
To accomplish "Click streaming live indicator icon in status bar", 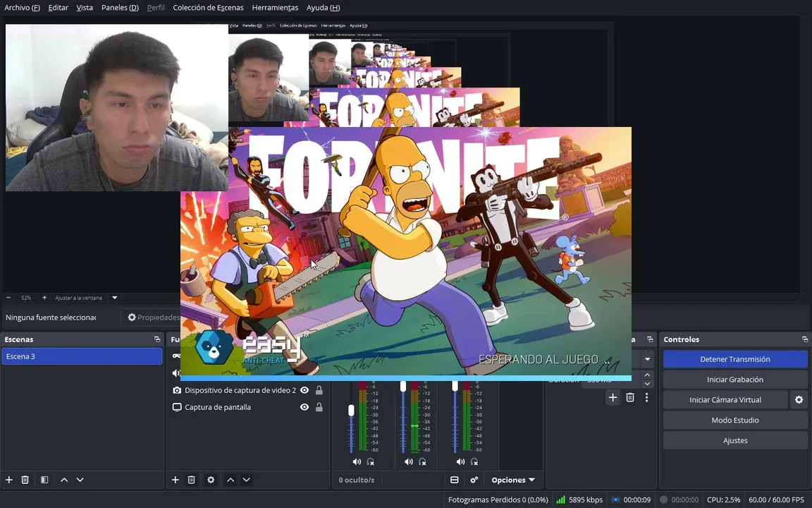I will point(615,500).
